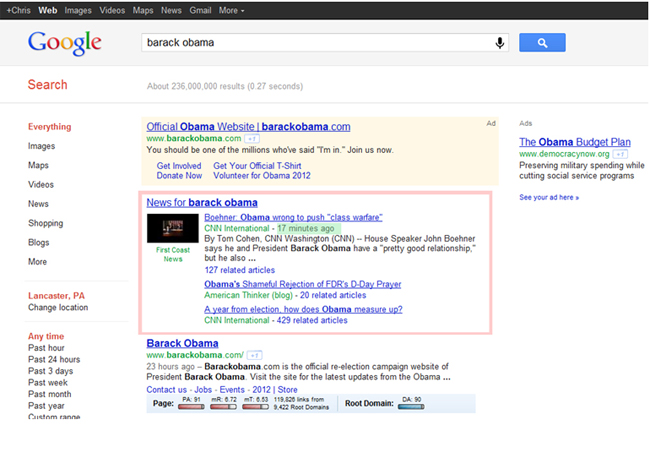Click the Lancaster, PA location label
This screenshot has width=650, height=469.
[x=56, y=296]
